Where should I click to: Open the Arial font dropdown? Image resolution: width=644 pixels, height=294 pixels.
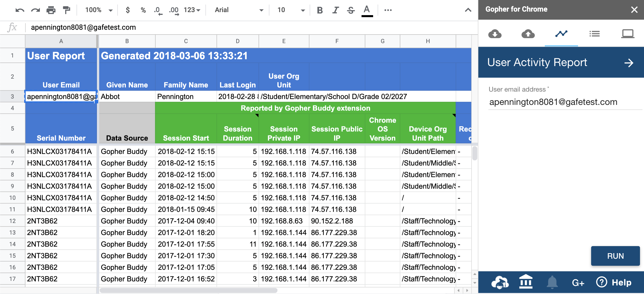coord(239,10)
